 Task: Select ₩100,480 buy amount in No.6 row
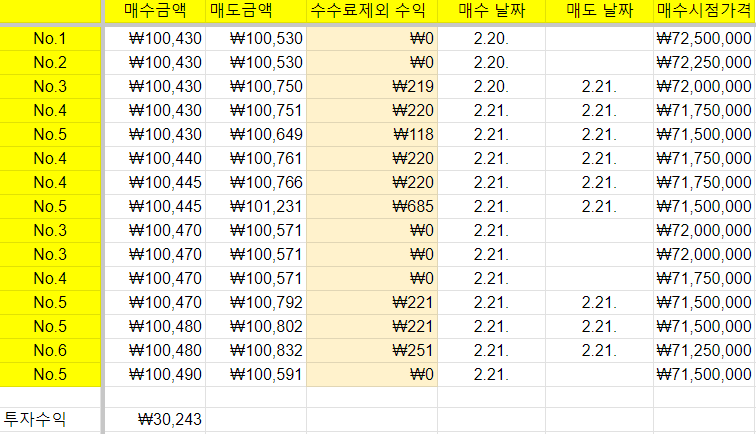[x=155, y=351]
